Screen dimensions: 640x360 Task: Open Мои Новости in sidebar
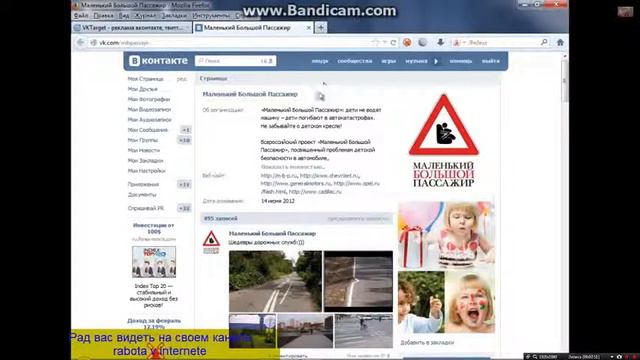tap(144, 150)
